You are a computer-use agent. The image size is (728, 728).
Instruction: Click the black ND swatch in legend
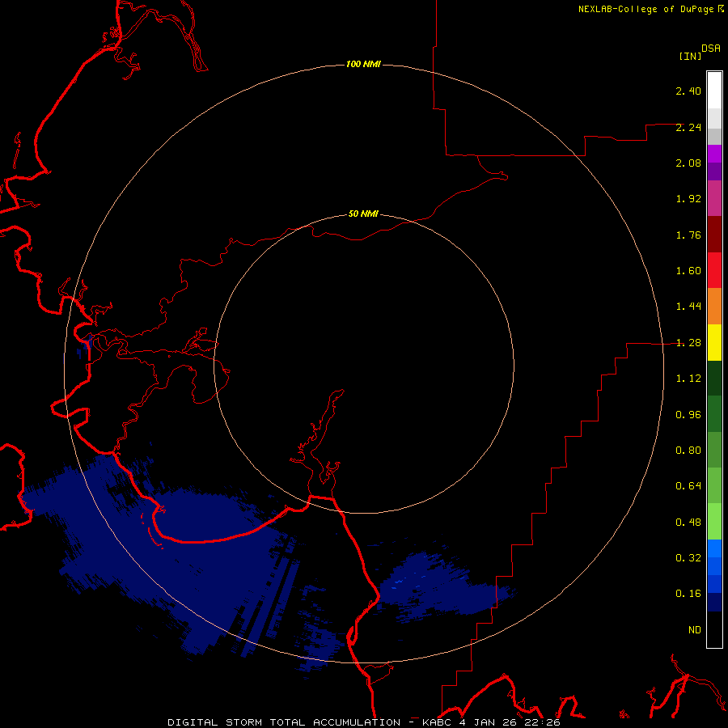(714, 629)
